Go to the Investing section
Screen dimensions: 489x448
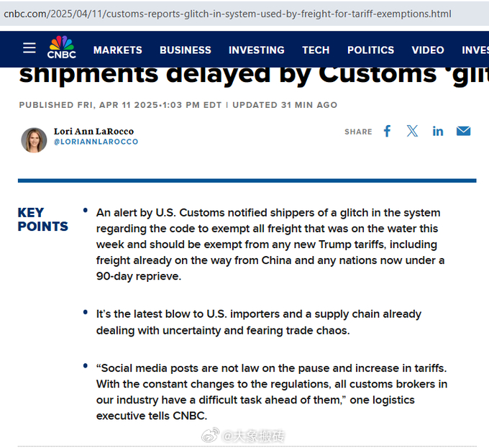pyautogui.click(x=256, y=50)
